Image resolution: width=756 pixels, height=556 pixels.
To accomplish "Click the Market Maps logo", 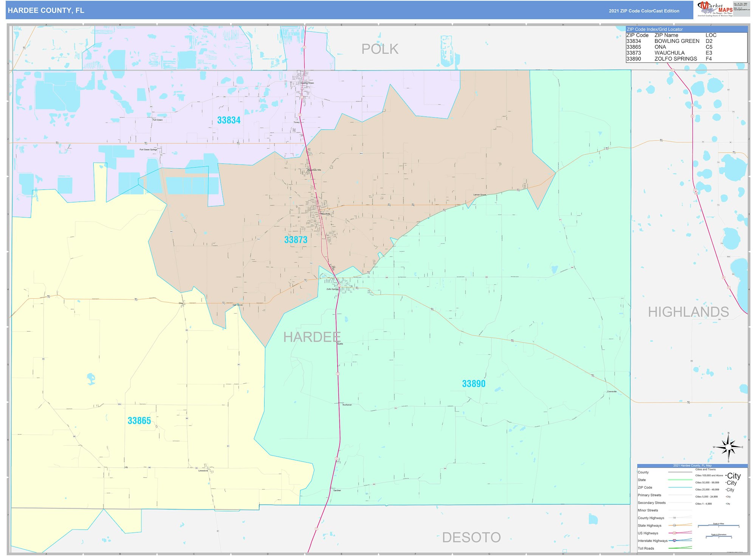I will click(x=715, y=9).
